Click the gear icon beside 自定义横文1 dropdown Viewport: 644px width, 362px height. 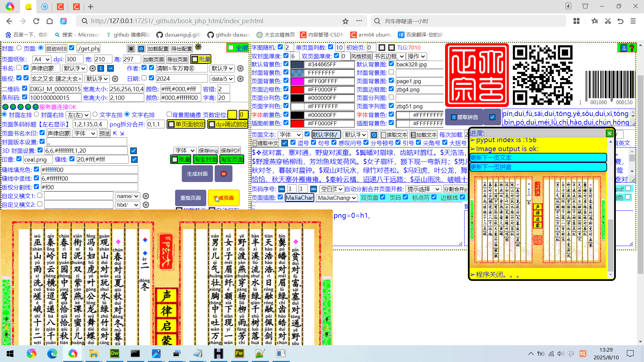146,196
